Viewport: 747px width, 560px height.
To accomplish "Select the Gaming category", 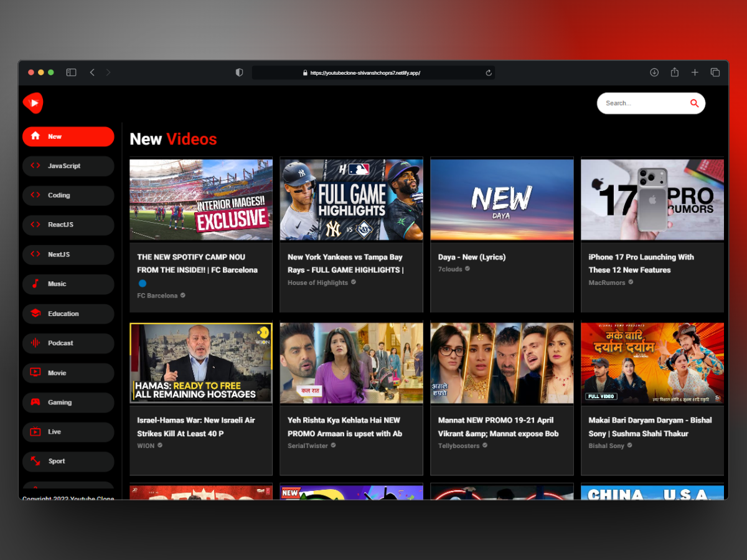I will tap(68, 402).
